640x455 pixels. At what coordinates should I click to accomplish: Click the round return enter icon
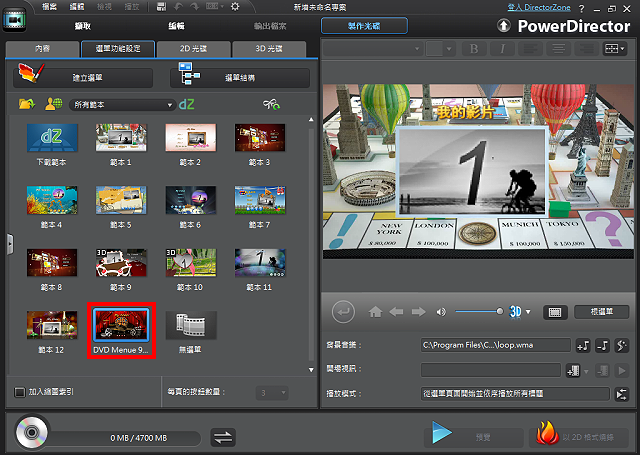(x=343, y=312)
